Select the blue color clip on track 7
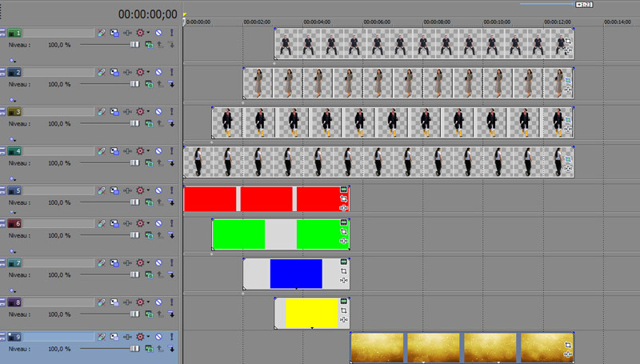The height and width of the screenshot is (364, 640). (295, 274)
